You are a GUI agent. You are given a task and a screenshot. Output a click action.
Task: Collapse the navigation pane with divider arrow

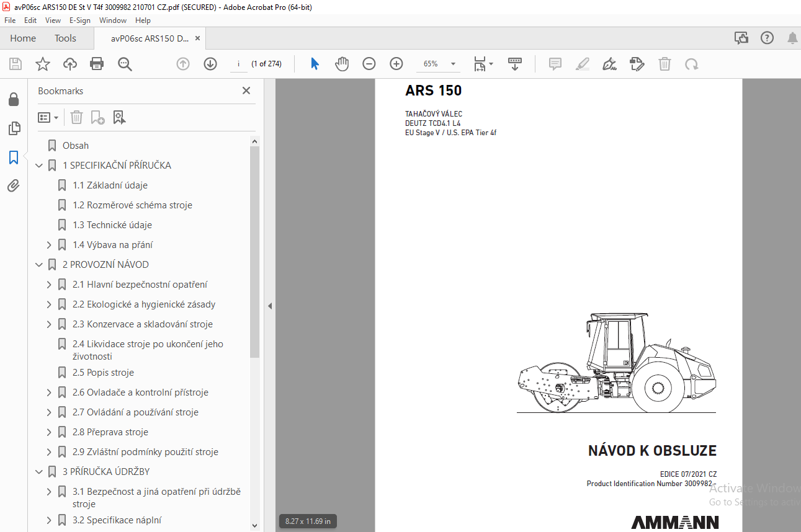click(270, 306)
